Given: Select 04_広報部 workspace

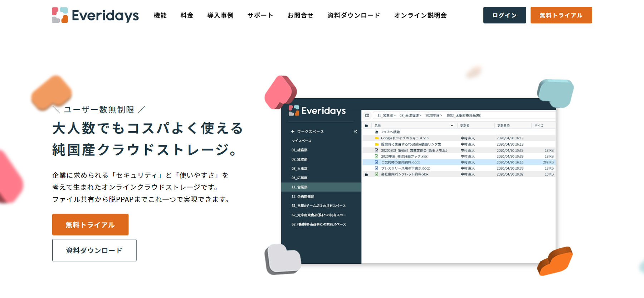Looking at the screenshot, I should (x=299, y=178).
